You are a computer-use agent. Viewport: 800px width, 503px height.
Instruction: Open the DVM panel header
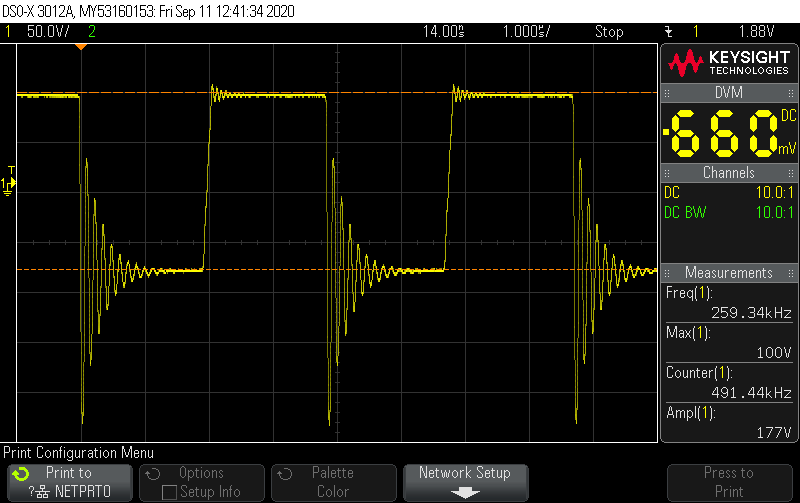729,93
